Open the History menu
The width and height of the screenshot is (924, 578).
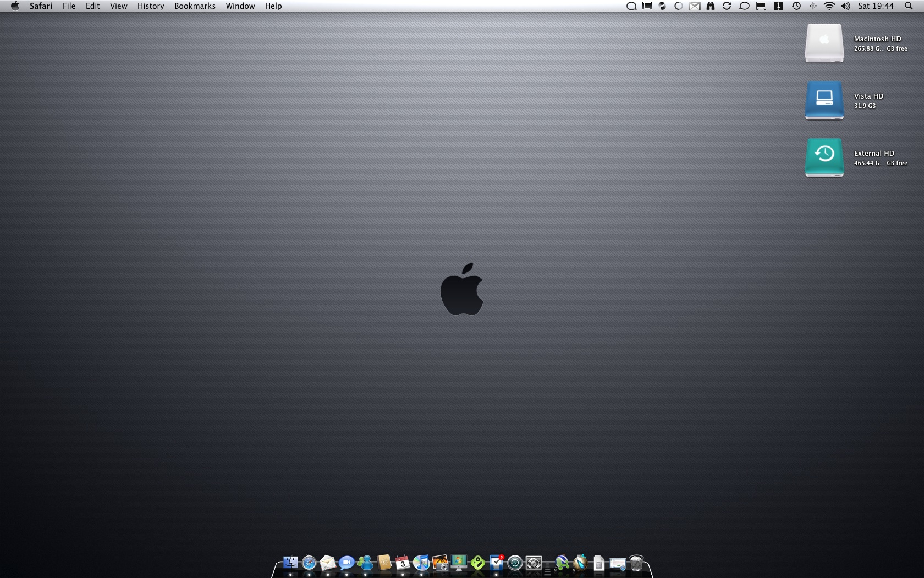[151, 6]
